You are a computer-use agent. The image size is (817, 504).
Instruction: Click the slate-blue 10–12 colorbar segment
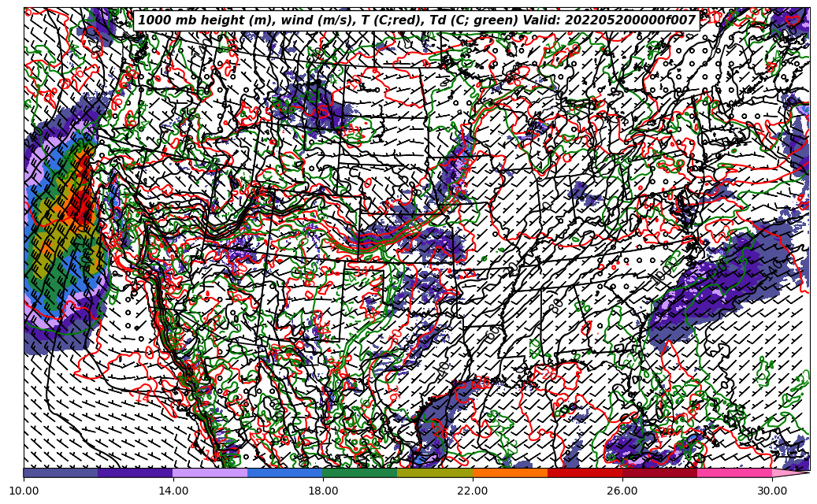tap(61, 472)
